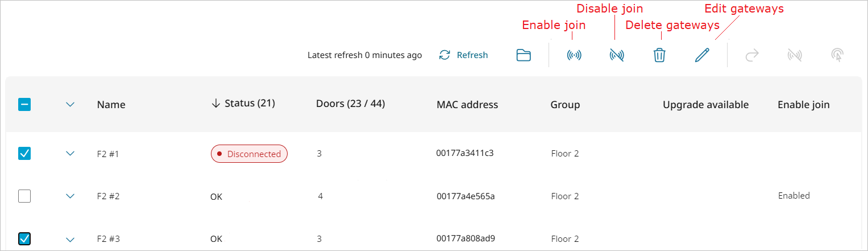Open the folder icon in toolbar
The width and height of the screenshot is (868, 251).
point(524,55)
